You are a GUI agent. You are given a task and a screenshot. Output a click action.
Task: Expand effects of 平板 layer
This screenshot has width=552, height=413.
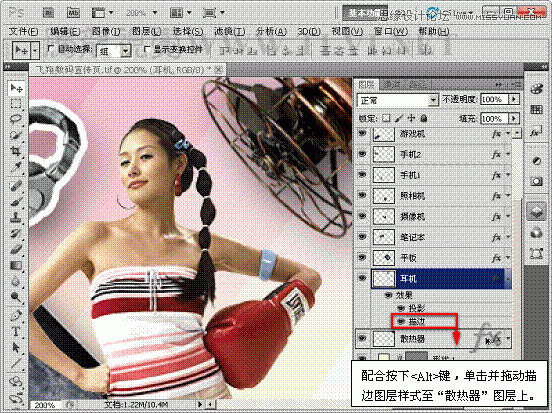tap(508, 258)
